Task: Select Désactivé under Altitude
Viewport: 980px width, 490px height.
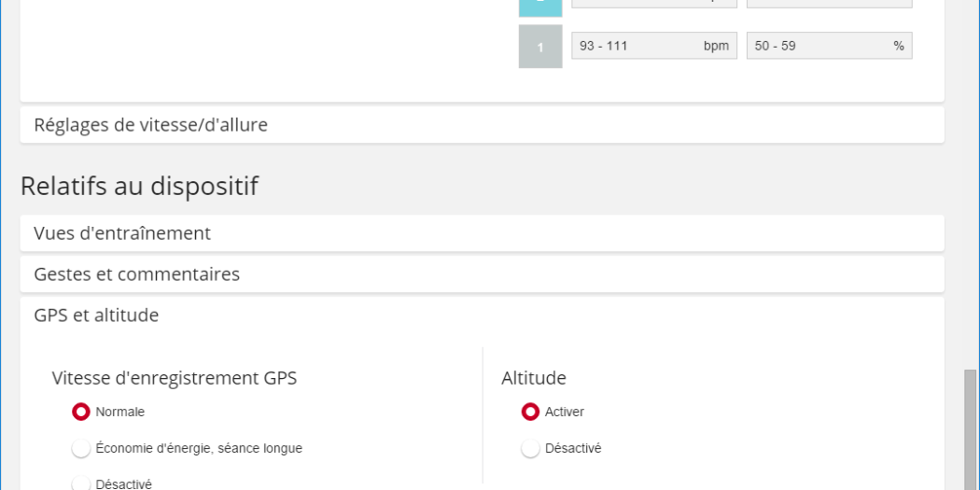Action: (530, 449)
